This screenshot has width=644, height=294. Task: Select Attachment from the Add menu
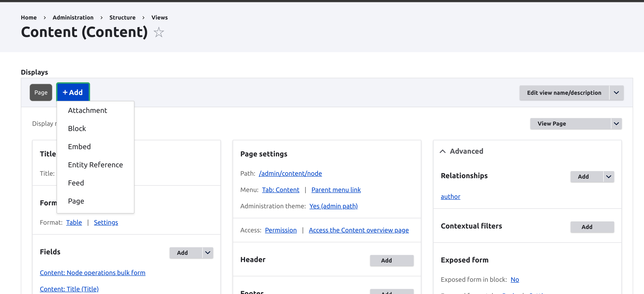87,110
